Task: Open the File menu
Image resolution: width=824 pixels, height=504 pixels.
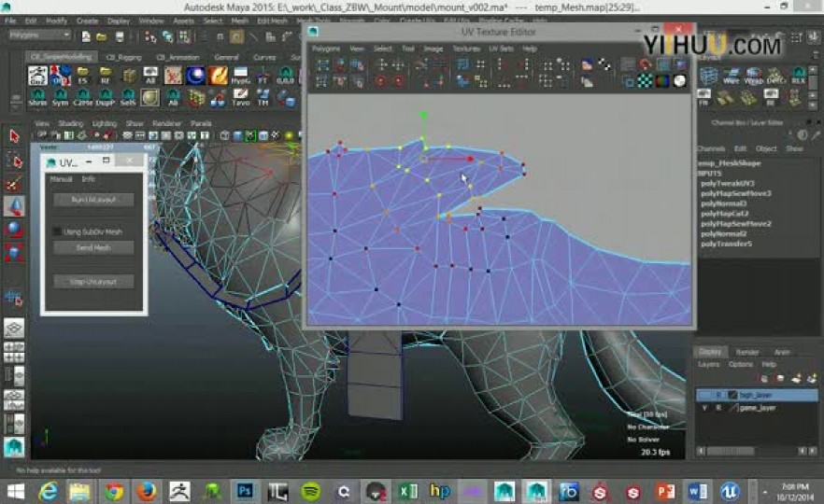Action: pos(10,21)
